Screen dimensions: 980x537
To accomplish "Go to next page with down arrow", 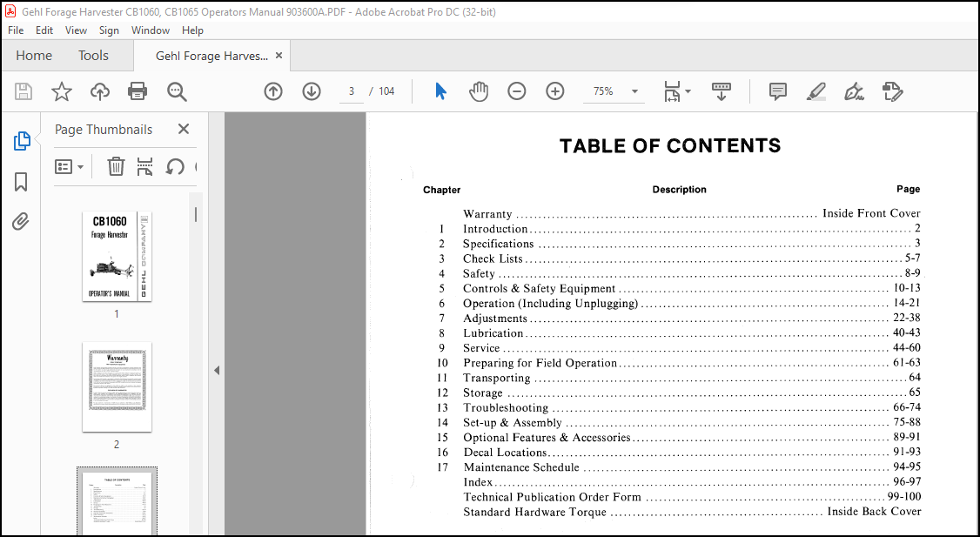I will coord(312,91).
